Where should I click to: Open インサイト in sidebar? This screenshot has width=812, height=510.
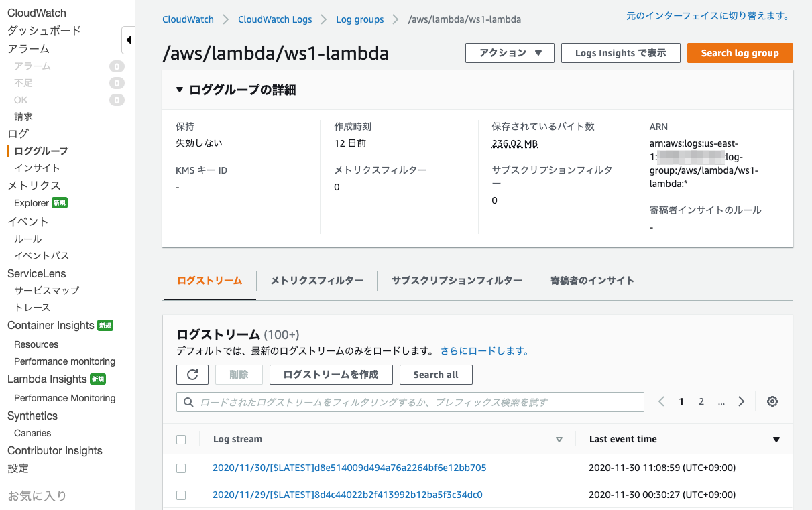(x=37, y=168)
